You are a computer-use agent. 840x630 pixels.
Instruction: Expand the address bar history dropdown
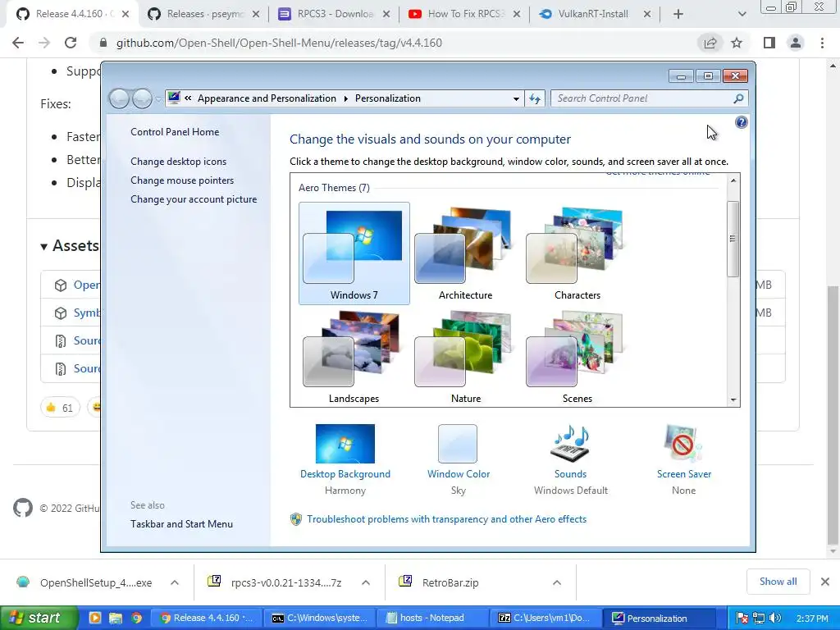[516, 98]
